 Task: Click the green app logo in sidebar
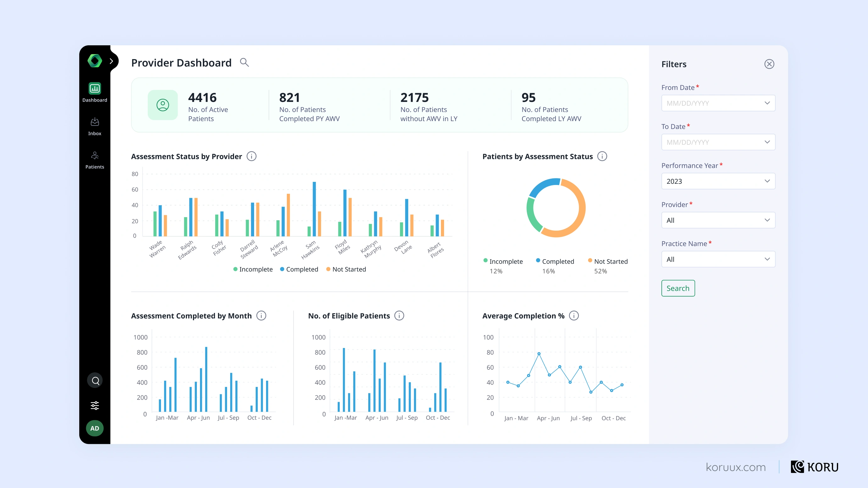95,61
